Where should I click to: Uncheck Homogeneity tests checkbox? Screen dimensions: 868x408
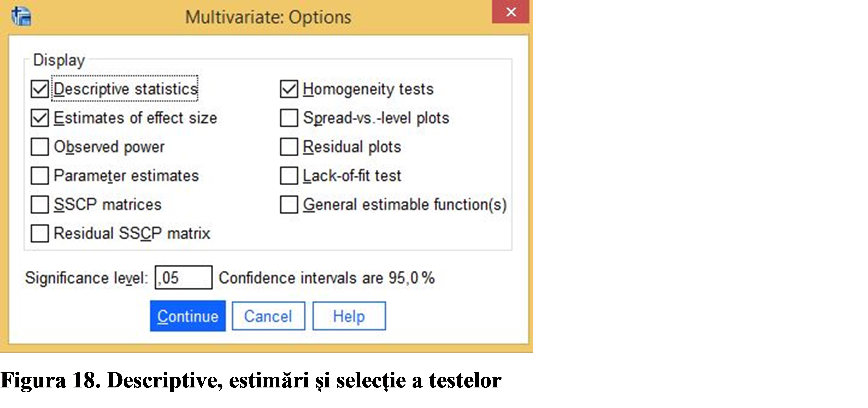pos(289,89)
